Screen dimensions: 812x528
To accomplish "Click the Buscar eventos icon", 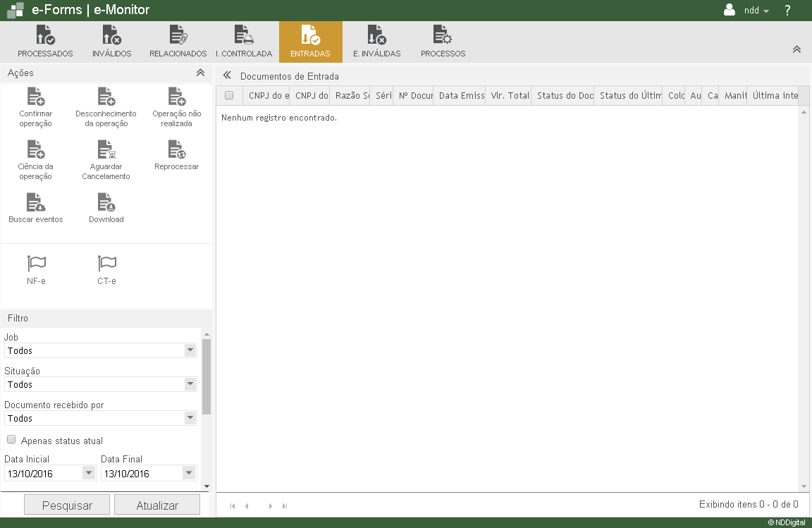I will point(36,203).
